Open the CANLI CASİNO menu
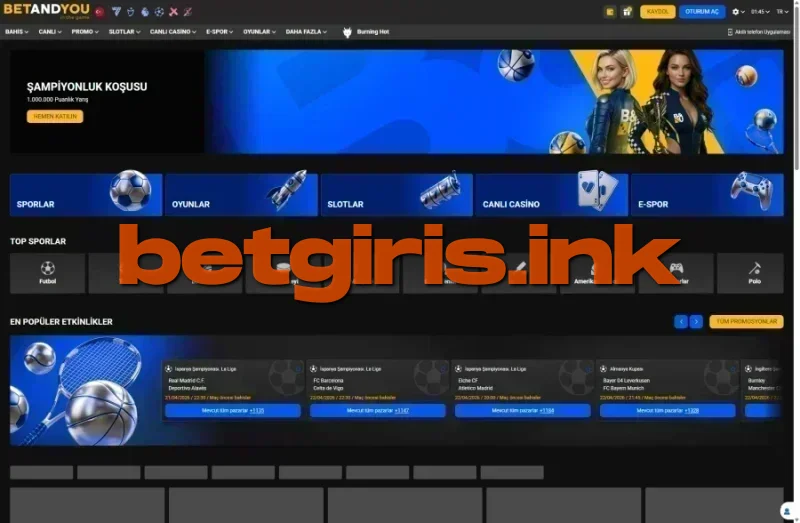The image size is (800, 523). (173, 32)
